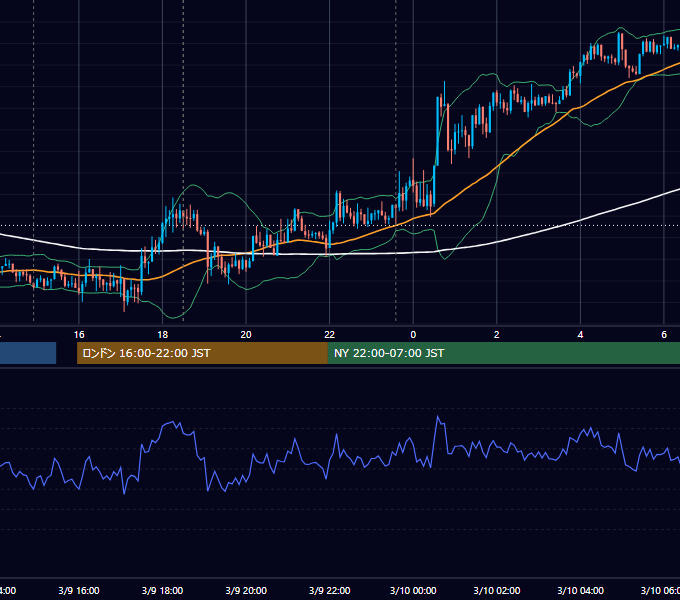
Task: Select the 22 hour label on price chart axis
Action: (330, 335)
